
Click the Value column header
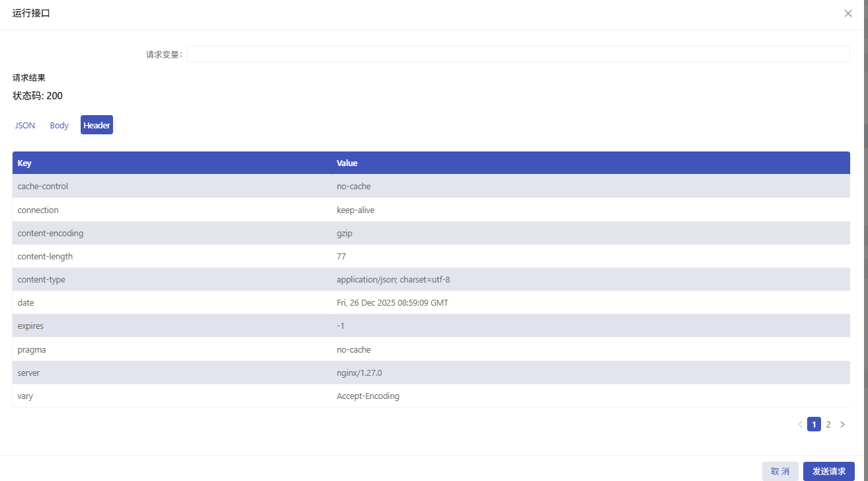347,163
